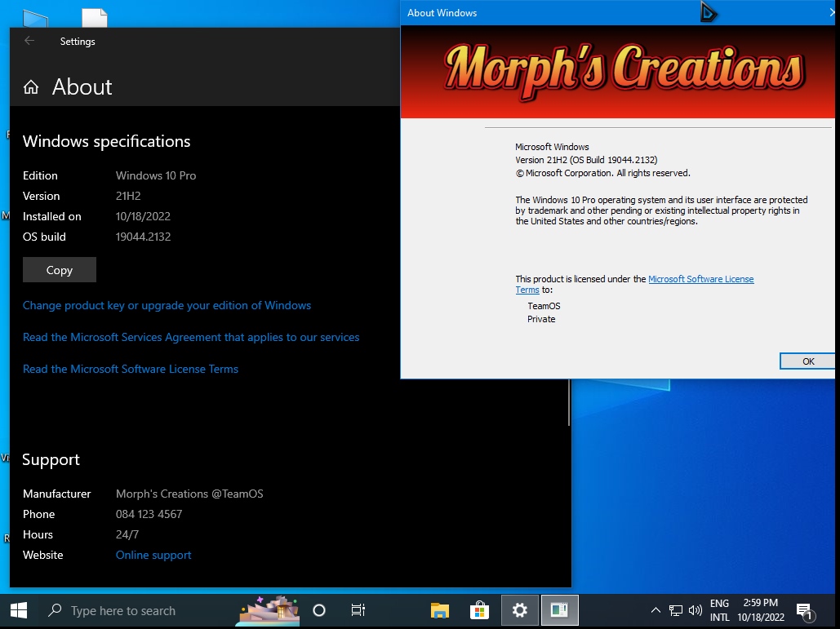
Task: Switch to the Settings gear taskbar icon
Action: (520, 610)
